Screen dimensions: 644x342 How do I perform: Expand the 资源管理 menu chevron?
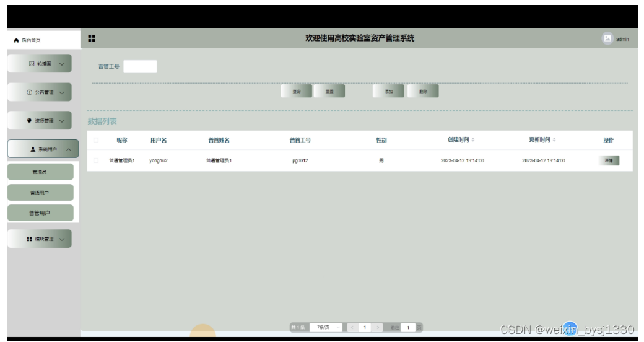[61, 121]
